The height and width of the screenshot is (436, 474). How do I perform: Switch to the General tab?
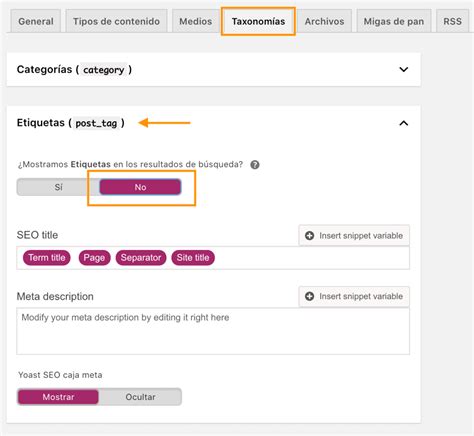(x=36, y=21)
